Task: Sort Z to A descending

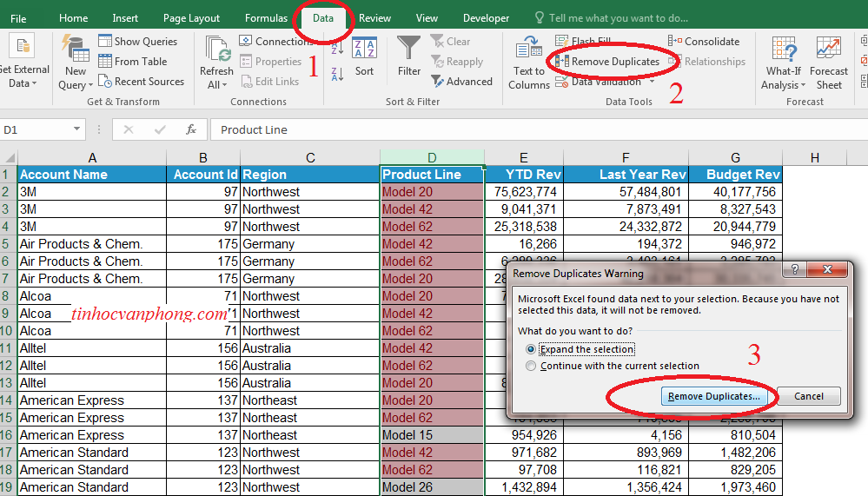Action: click(x=337, y=74)
